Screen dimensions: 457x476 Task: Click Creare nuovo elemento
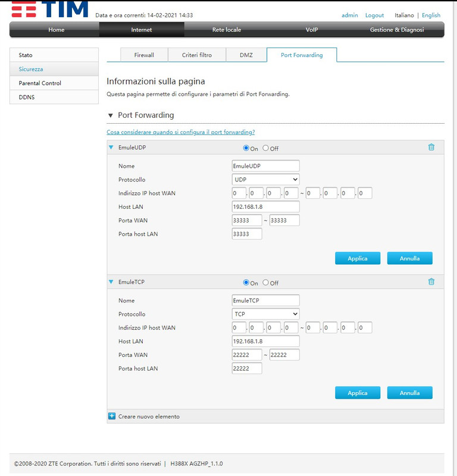(149, 416)
